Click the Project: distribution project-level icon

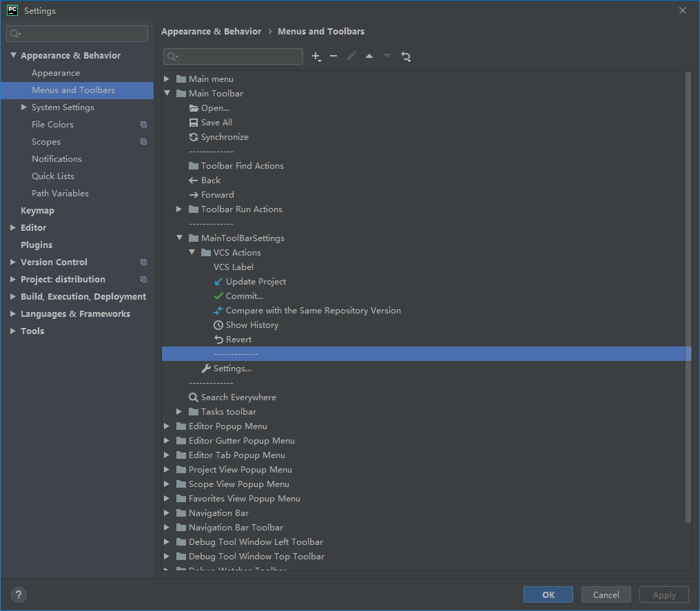(144, 280)
